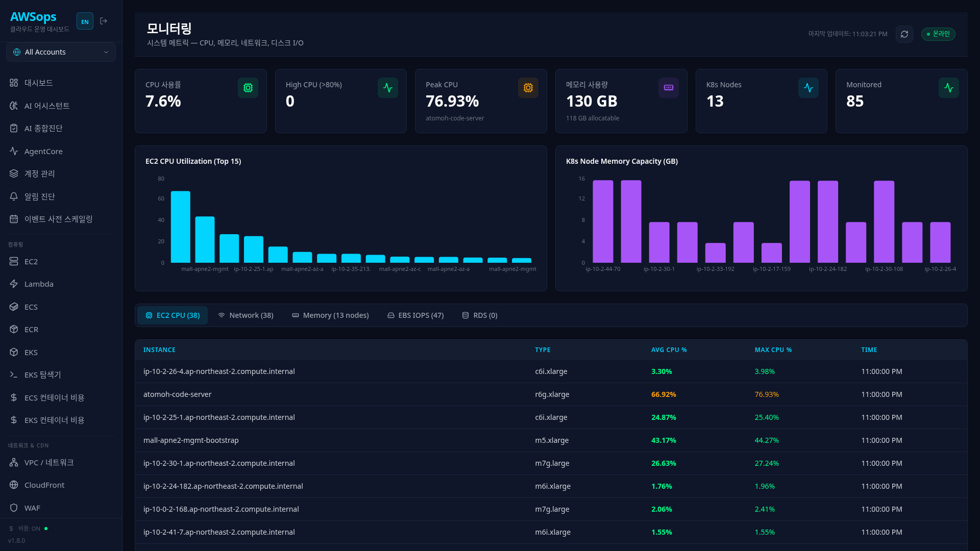Open the CloudFront sidebar item
Image resolution: width=980 pixels, height=551 pixels.
pyautogui.click(x=61, y=485)
